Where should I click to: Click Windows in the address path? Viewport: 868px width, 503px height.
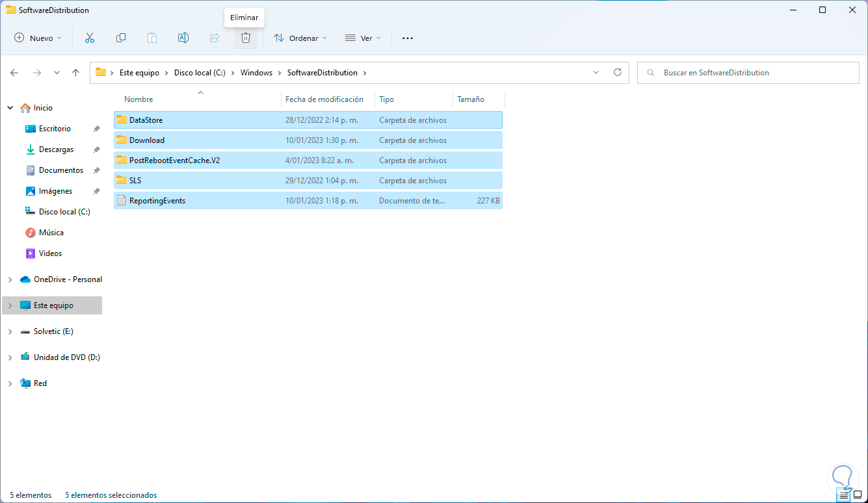[256, 73]
